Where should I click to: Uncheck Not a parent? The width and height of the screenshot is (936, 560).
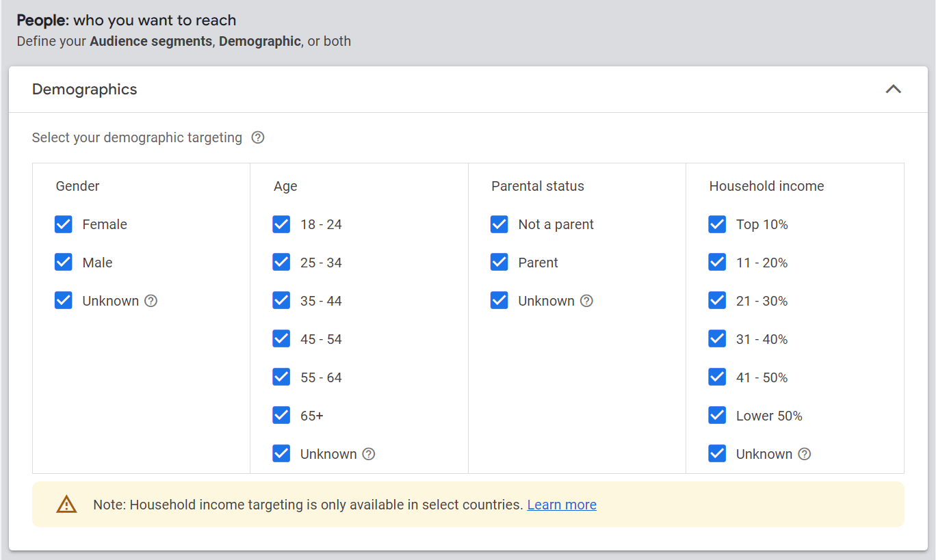click(499, 224)
